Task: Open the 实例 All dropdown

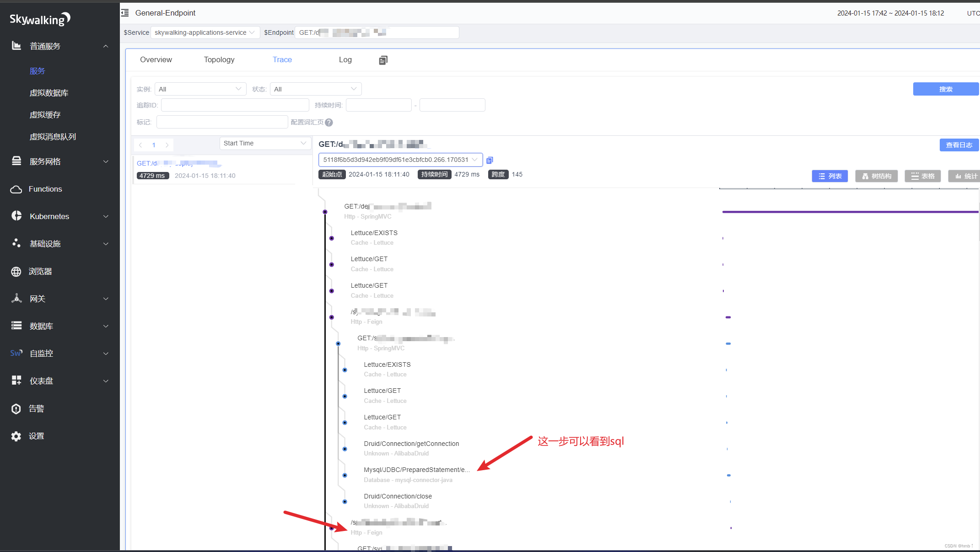Action: [200, 89]
